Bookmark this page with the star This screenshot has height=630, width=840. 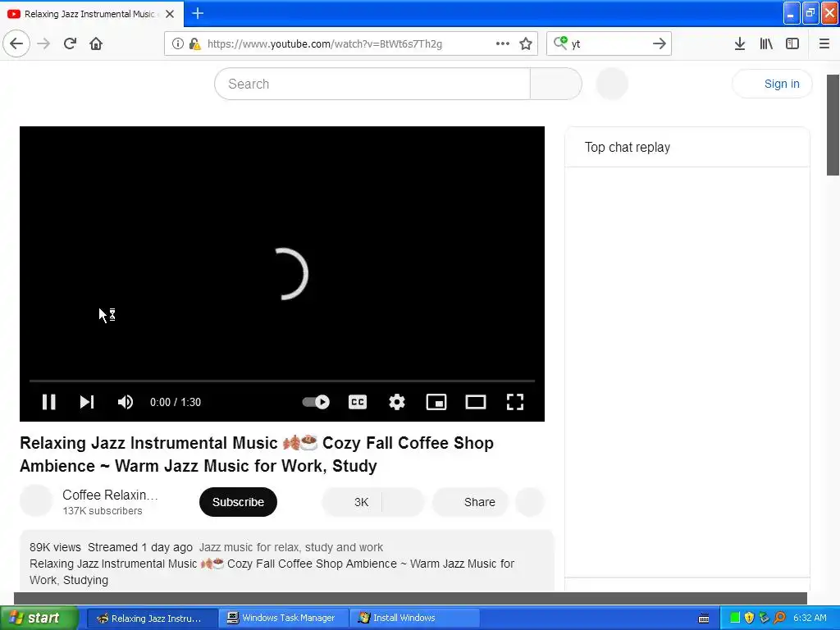pos(526,43)
